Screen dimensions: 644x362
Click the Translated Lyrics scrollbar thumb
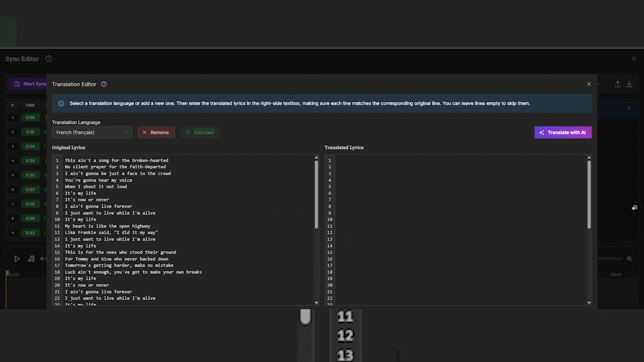(x=589, y=195)
